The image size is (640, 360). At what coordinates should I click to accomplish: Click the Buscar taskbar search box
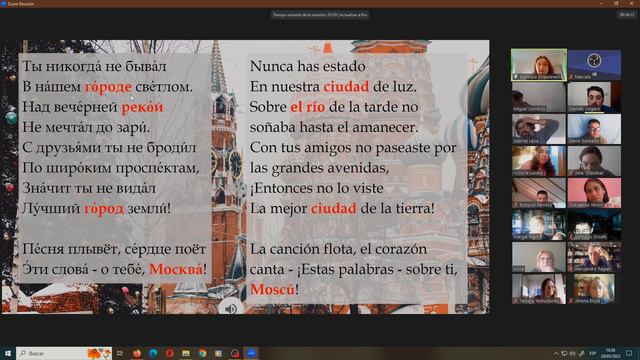coord(64,353)
